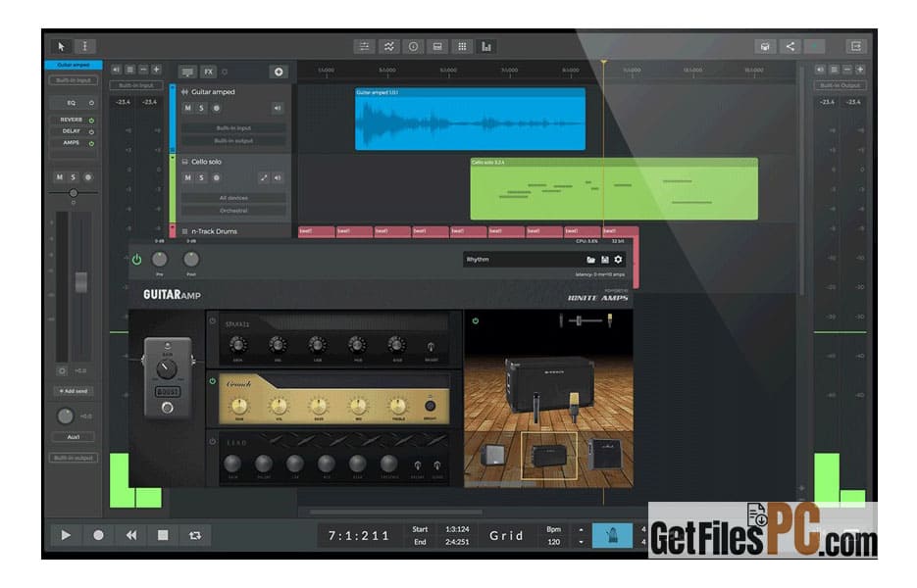Click the Mute button in left channel strip
Viewport: 917px width, 588px height.
pyautogui.click(x=59, y=177)
